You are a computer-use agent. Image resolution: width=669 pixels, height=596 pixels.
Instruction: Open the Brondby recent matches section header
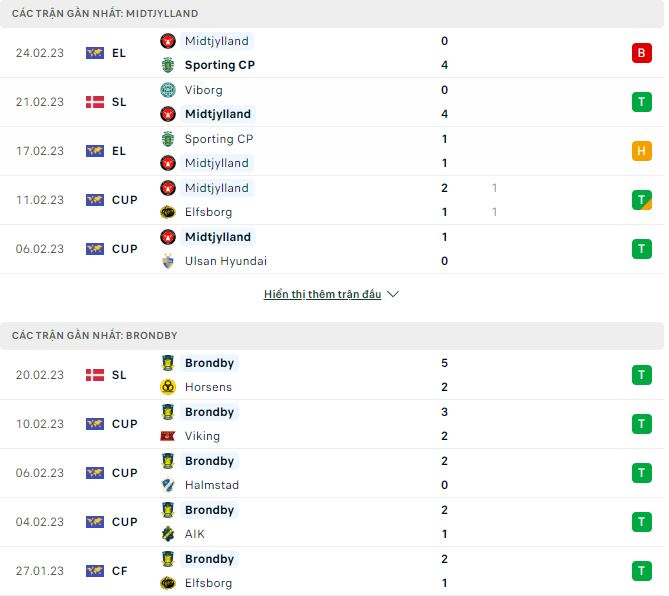(x=95, y=336)
